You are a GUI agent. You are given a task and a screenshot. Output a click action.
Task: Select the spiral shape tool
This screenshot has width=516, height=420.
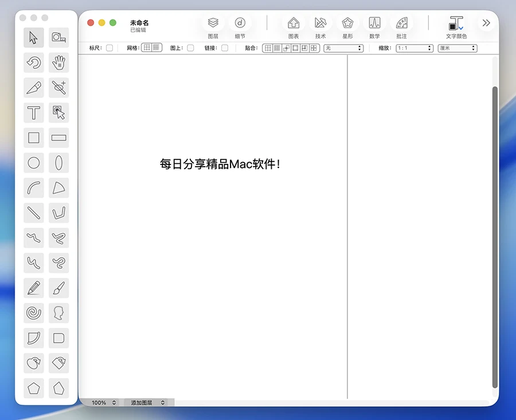pos(34,313)
